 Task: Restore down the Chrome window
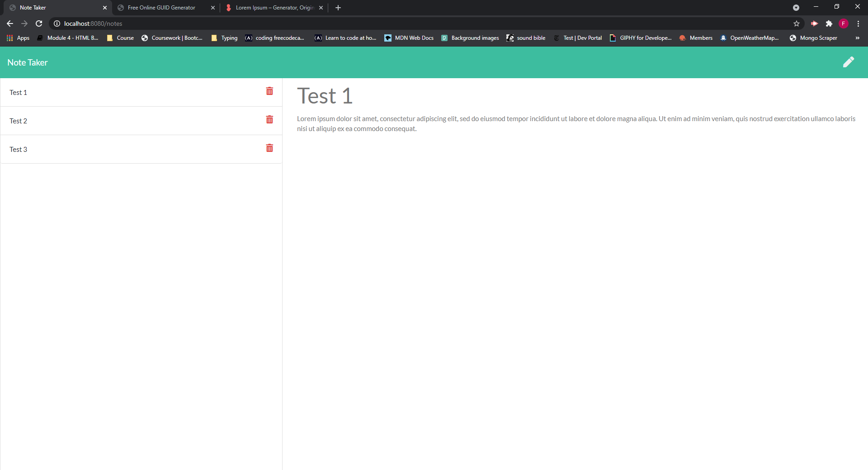tap(837, 7)
